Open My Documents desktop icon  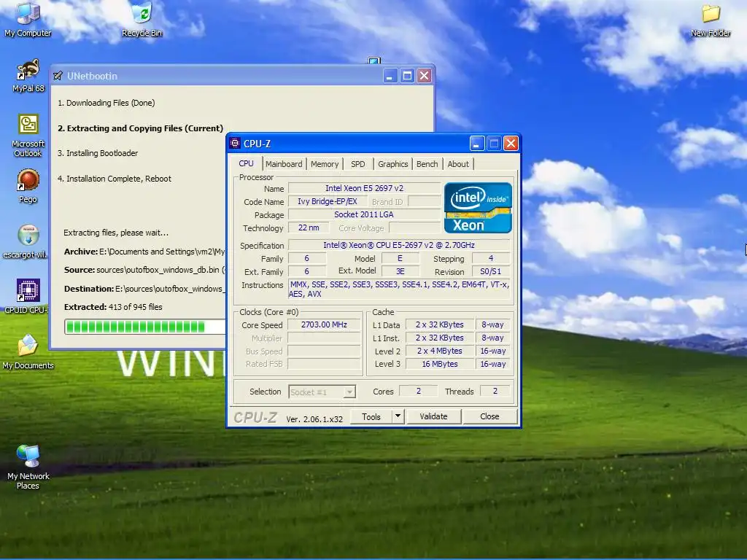(28, 352)
